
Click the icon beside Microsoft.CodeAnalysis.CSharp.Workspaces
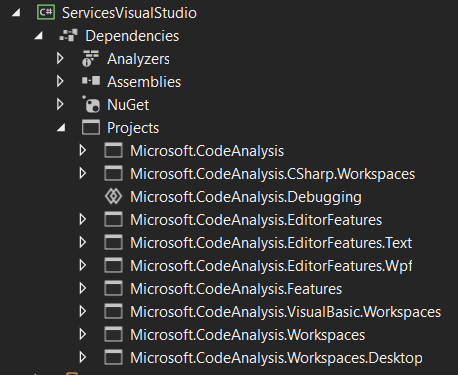tap(113, 173)
